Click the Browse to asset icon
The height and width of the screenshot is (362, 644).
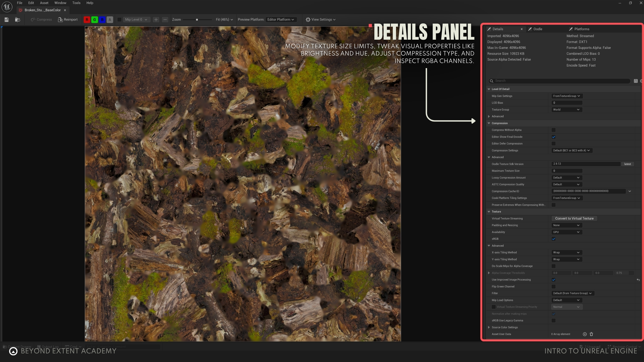click(x=17, y=20)
